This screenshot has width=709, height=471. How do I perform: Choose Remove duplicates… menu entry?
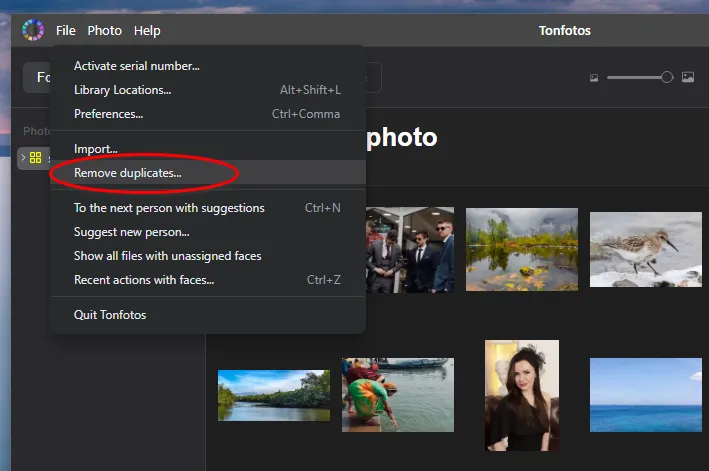pos(208,173)
